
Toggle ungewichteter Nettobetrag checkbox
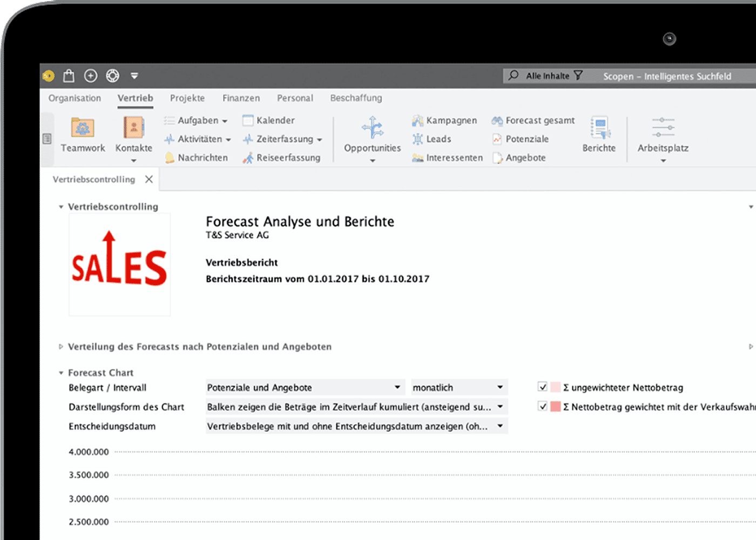[x=543, y=387]
